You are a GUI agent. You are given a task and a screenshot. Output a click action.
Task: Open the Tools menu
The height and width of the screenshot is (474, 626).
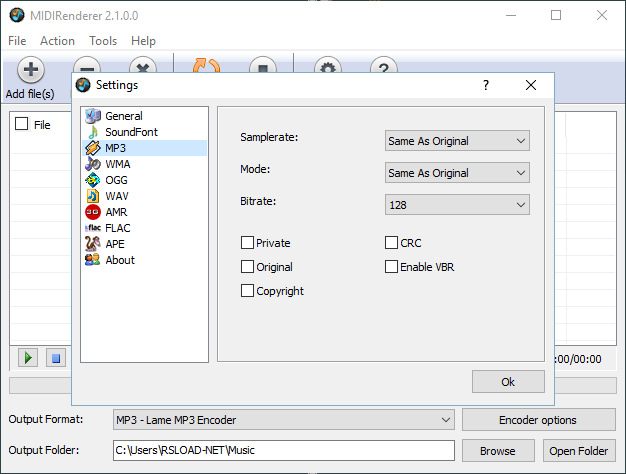point(103,41)
